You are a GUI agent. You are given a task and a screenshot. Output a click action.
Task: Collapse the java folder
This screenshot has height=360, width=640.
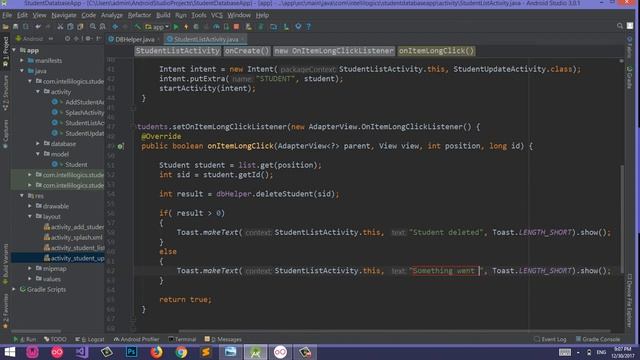pos(22,71)
